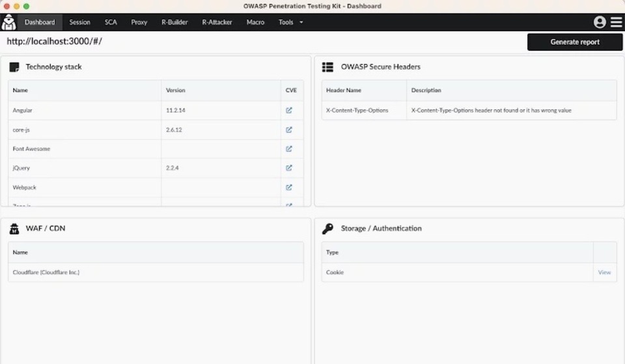Viewport: 625px width, 364px height.
Task: Open the Proxy tab
Action: [x=139, y=22]
